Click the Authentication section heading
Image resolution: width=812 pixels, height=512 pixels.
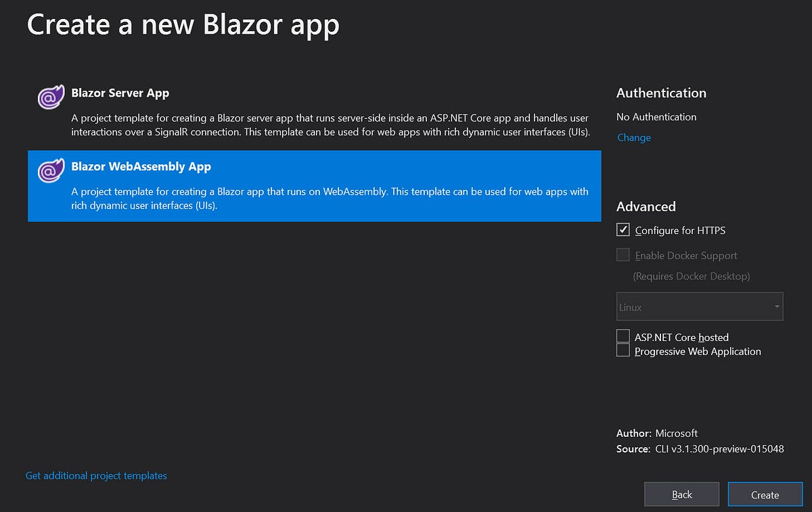(660, 93)
